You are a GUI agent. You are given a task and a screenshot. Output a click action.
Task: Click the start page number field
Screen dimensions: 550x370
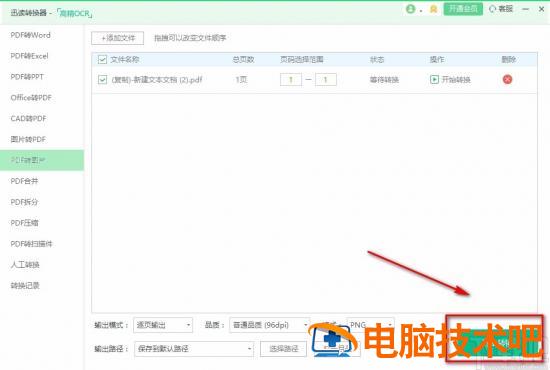(291, 80)
